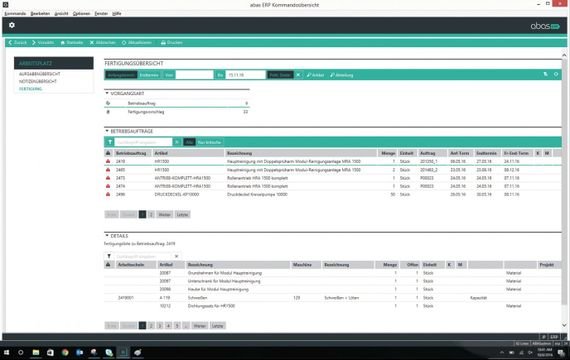Open Google Chrome from the taskbar
The width and height of the screenshot is (570, 360).
65,352
